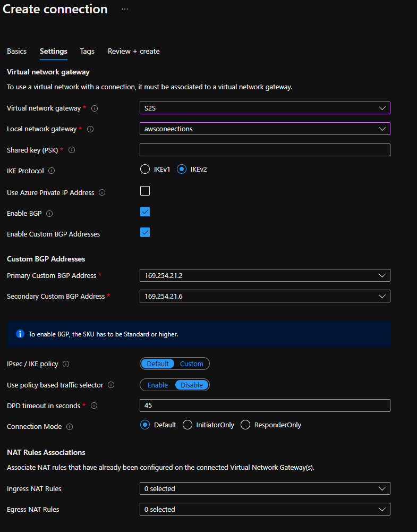Click the info icon next to Virtual network gateway
Screen dimensions: 417x532
tap(95, 108)
